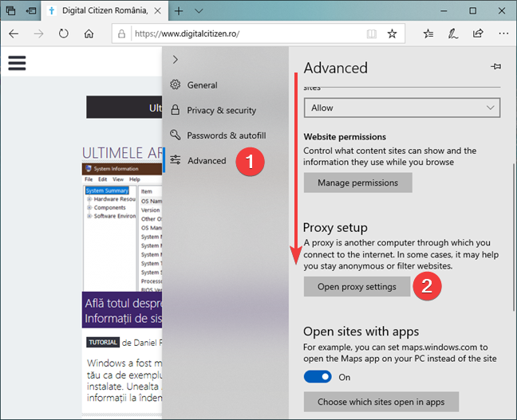Click the TUTORIAL label on article

click(103, 342)
